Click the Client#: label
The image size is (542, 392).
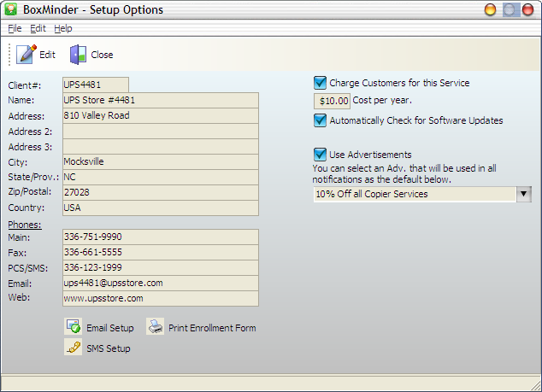[25, 85]
